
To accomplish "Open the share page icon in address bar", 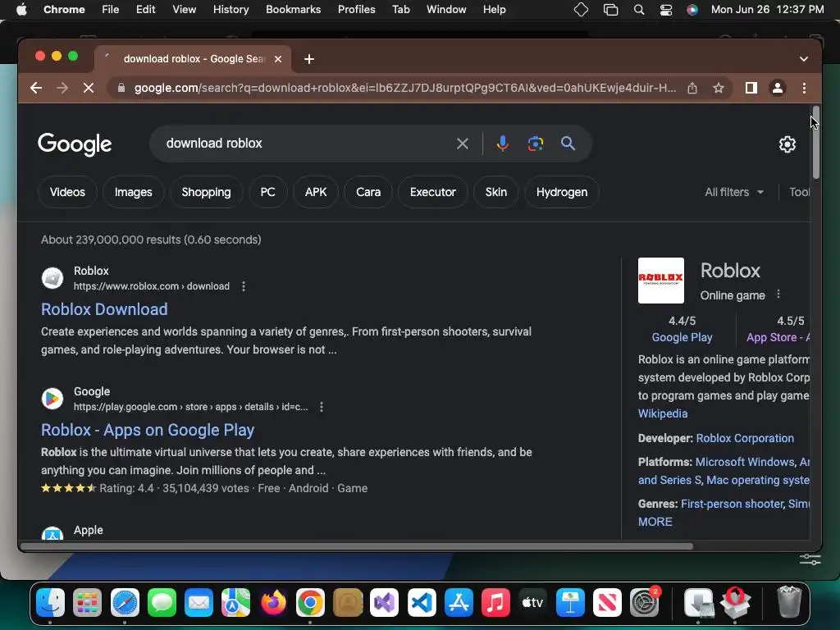I will pos(692,88).
